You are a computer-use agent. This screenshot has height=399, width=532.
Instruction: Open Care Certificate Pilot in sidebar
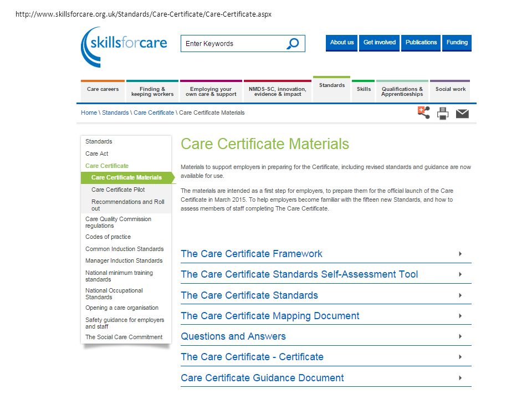118,190
